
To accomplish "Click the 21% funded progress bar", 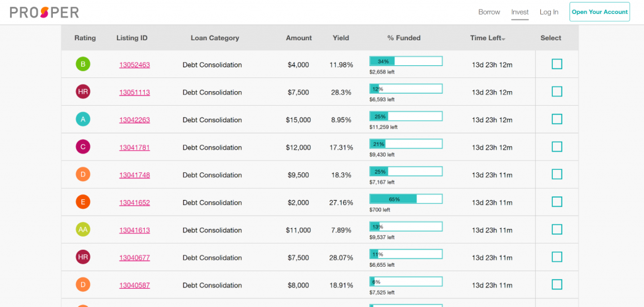I will pyautogui.click(x=406, y=144).
